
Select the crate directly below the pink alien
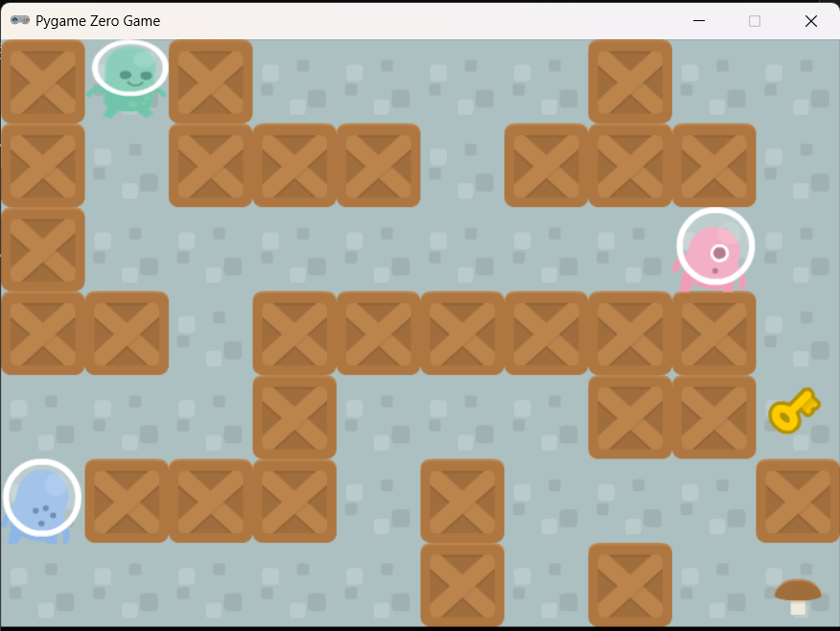tap(714, 333)
